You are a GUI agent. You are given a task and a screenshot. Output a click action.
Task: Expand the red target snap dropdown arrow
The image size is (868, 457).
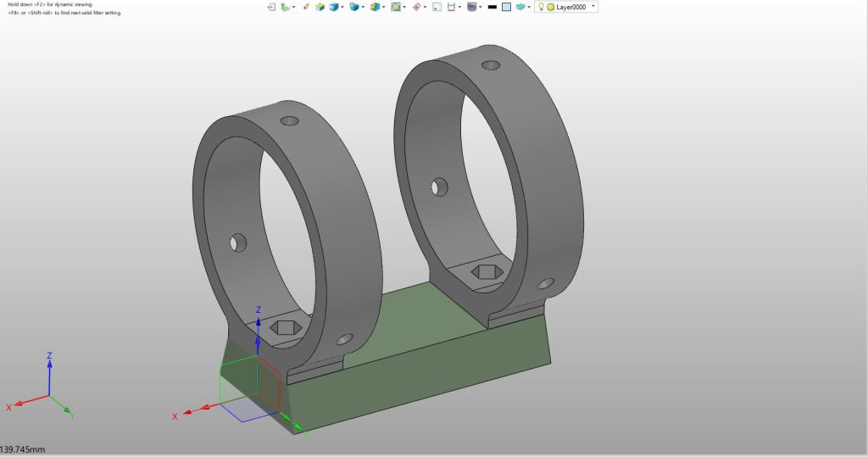tap(425, 7)
